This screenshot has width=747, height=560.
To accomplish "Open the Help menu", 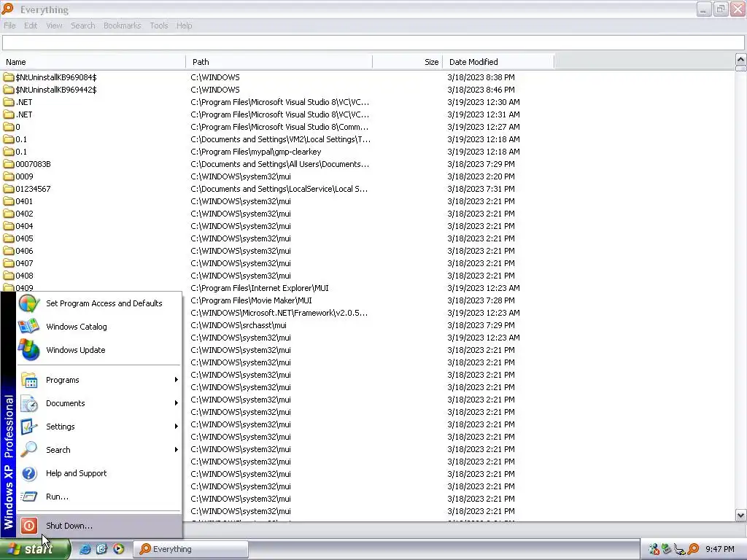I will point(185,26).
